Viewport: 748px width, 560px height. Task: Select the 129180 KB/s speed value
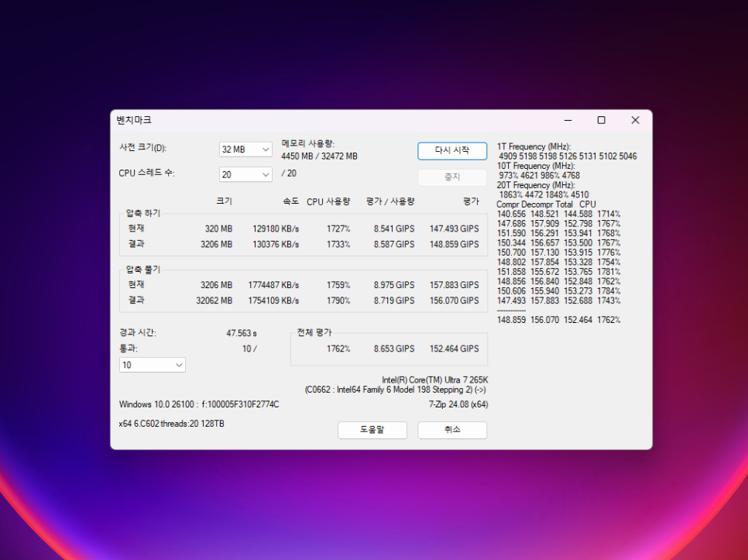(x=276, y=229)
